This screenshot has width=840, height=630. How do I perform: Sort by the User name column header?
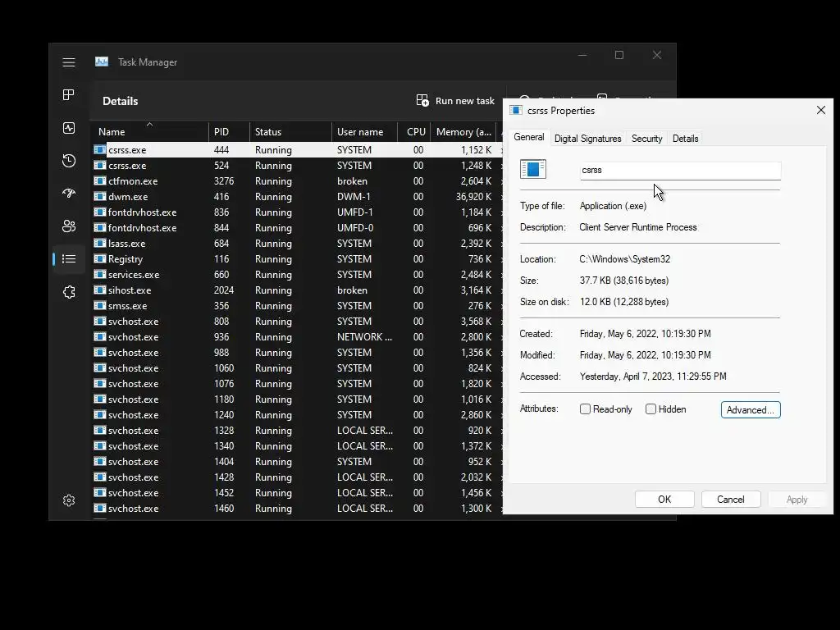point(364,132)
